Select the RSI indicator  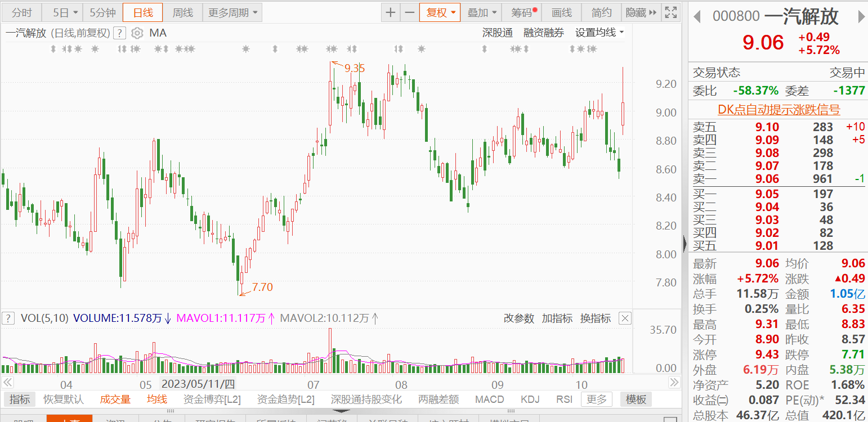[x=564, y=399]
